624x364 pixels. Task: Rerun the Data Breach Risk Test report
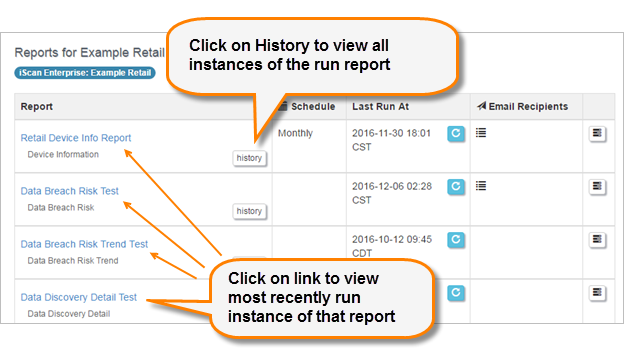point(456,187)
